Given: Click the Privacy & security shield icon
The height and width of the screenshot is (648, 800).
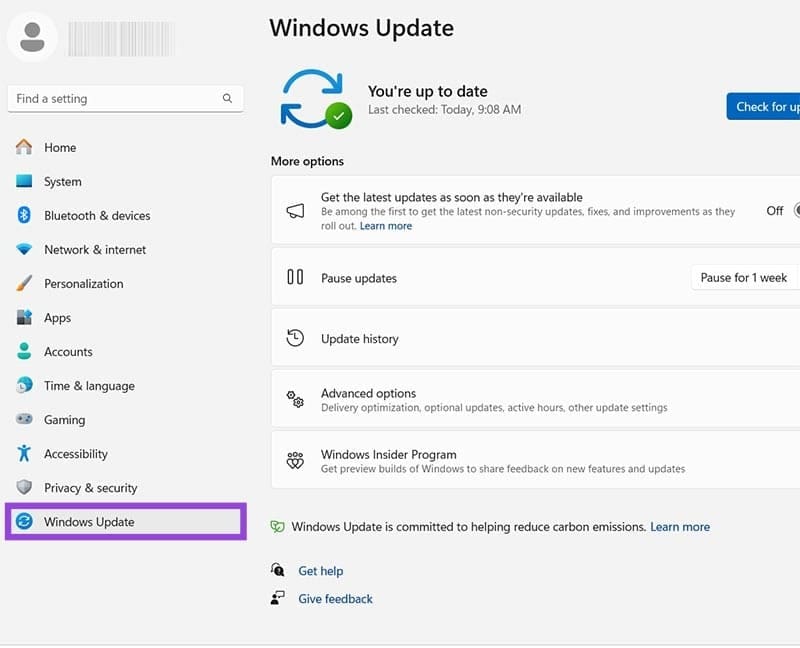Looking at the screenshot, I should (x=23, y=487).
